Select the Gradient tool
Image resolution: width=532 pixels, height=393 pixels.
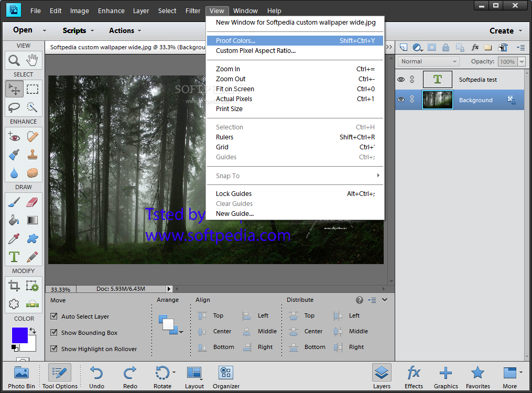click(32, 221)
